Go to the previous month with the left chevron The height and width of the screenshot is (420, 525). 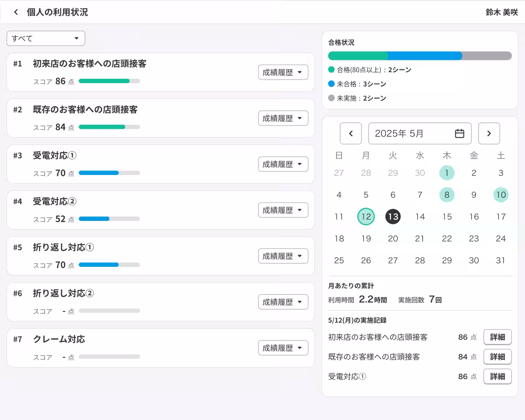(x=351, y=133)
